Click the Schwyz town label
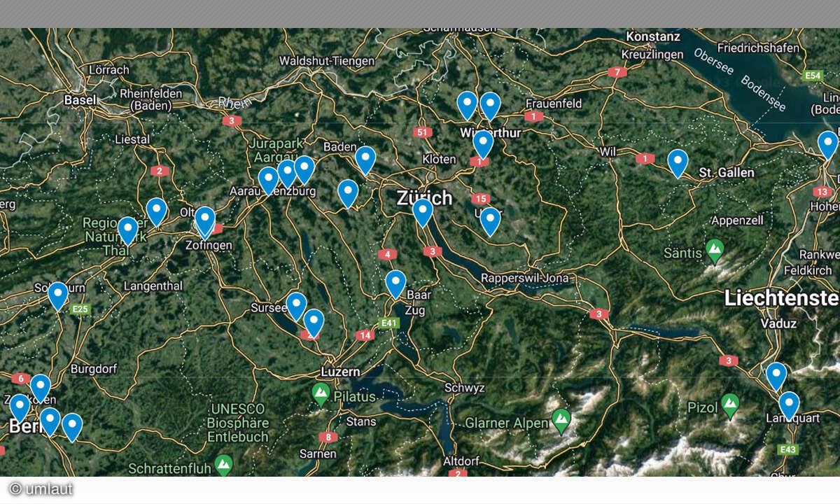The height and width of the screenshot is (504, 840). [464, 388]
